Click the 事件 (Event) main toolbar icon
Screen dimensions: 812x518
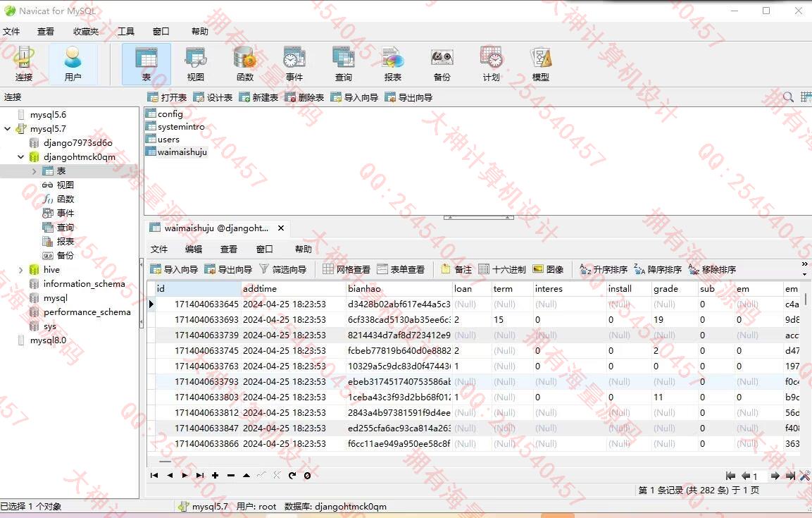click(x=294, y=63)
